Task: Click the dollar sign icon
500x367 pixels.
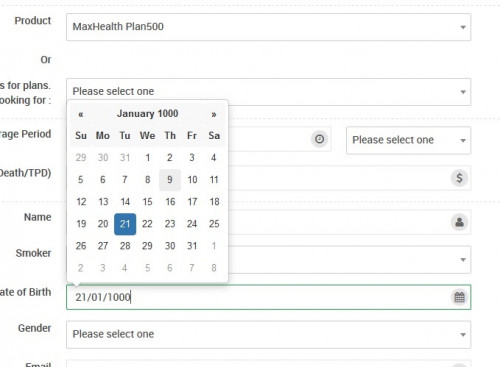Action: pyautogui.click(x=459, y=178)
